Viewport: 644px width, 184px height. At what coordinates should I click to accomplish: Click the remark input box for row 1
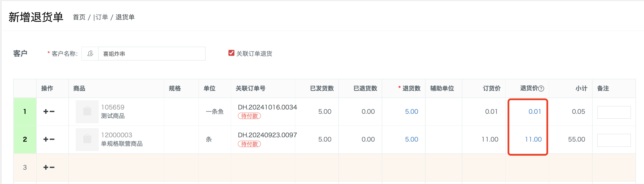pos(614,112)
